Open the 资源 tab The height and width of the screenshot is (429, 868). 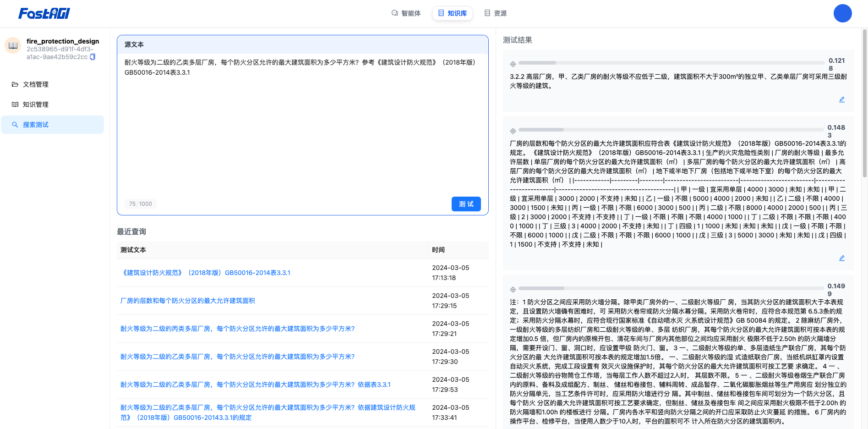click(x=496, y=13)
